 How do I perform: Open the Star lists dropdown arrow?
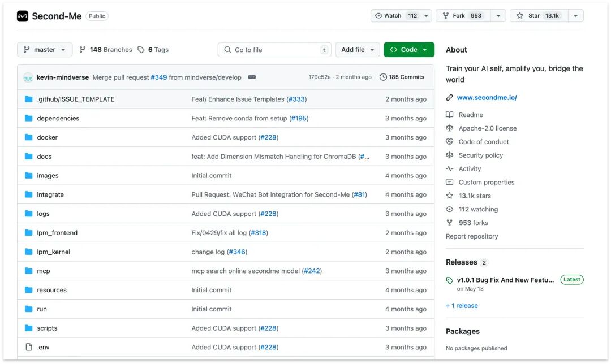[575, 16]
